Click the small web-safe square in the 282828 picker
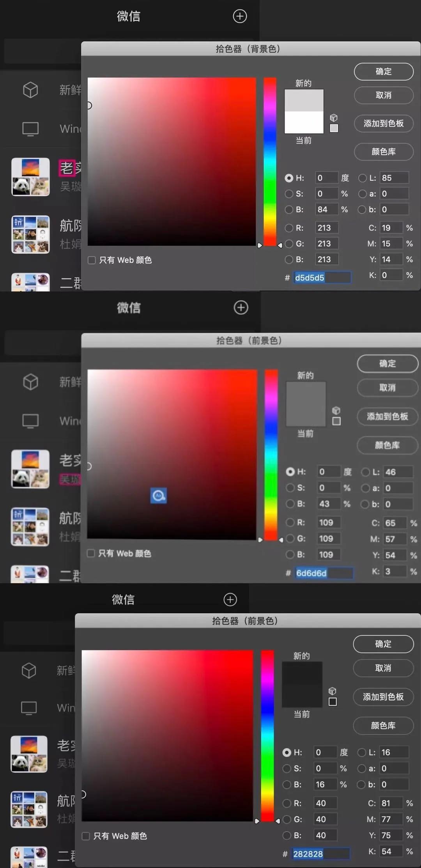 pos(333,702)
